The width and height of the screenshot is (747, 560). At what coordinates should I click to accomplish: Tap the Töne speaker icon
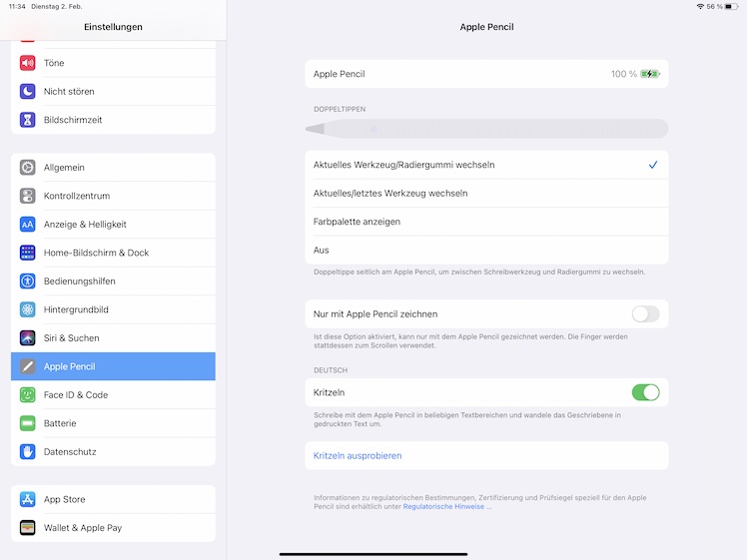[27, 63]
